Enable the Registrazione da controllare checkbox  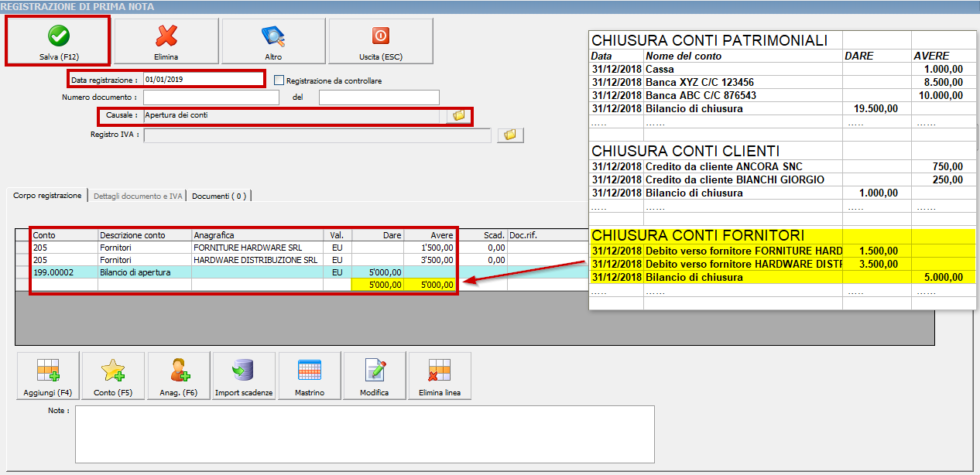pyautogui.click(x=277, y=79)
